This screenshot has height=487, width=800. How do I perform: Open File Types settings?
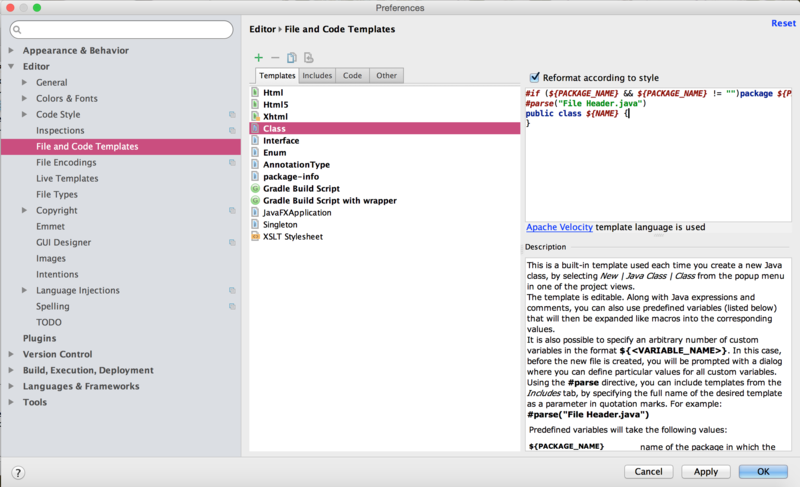pos(57,194)
